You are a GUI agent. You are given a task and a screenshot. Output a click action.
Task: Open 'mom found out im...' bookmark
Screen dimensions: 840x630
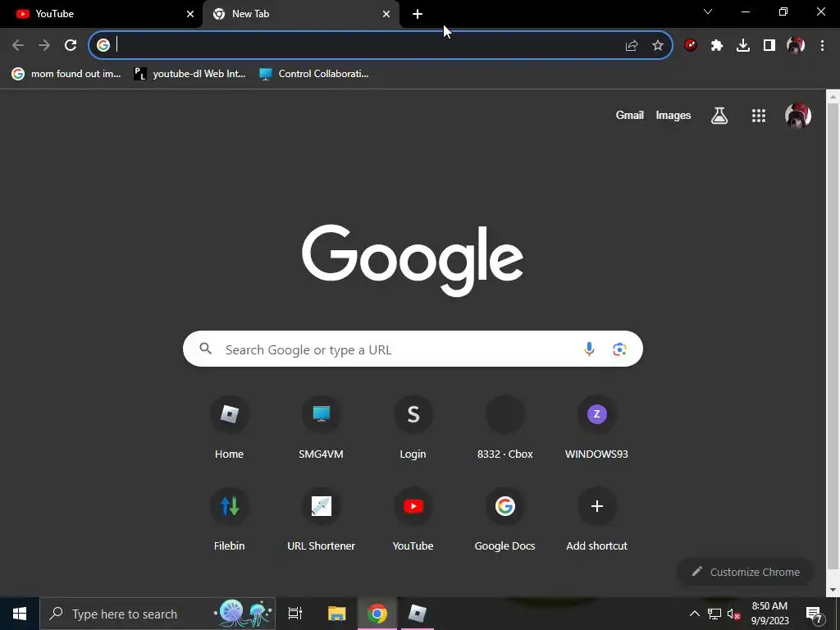66,74
